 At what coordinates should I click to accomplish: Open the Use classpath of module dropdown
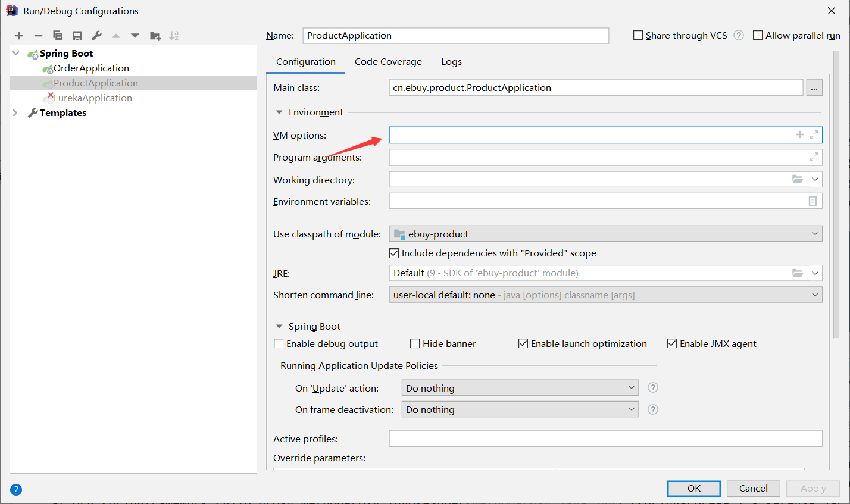point(605,234)
